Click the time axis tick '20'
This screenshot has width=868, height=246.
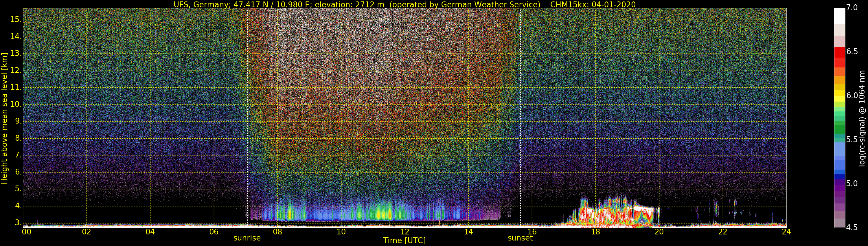(659, 232)
